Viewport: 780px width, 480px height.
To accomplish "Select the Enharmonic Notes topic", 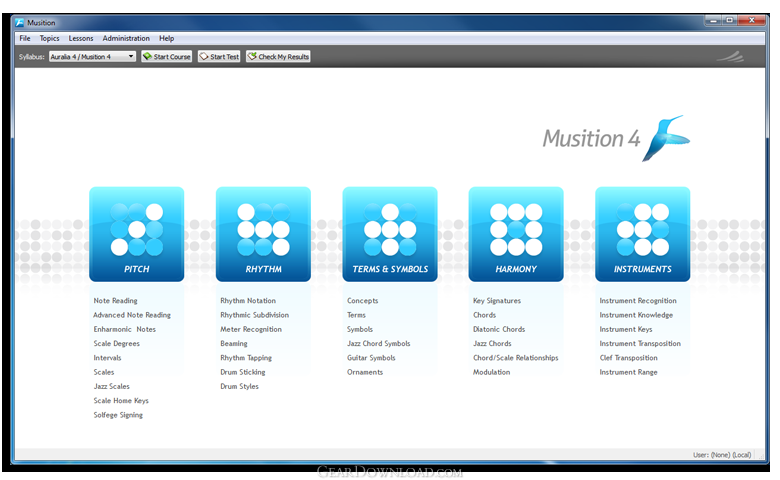I will coord(124,329).
